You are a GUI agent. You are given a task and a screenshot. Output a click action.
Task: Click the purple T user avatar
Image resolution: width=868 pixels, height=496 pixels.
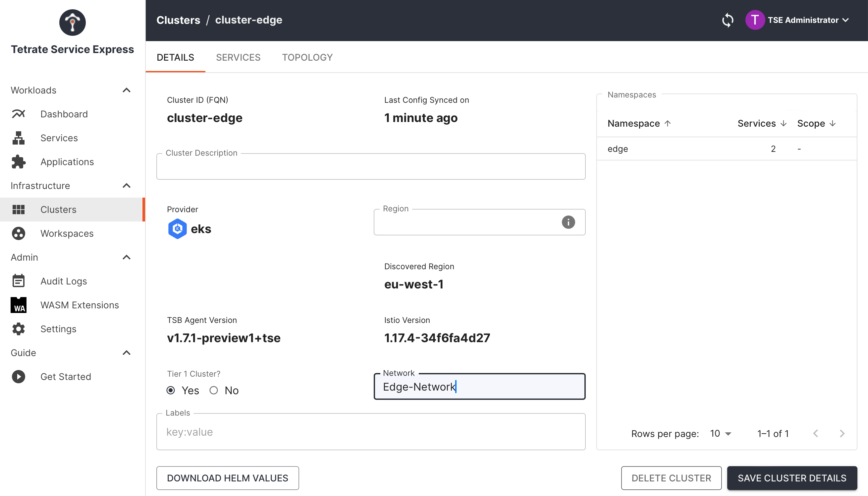[x=755, y=20]
